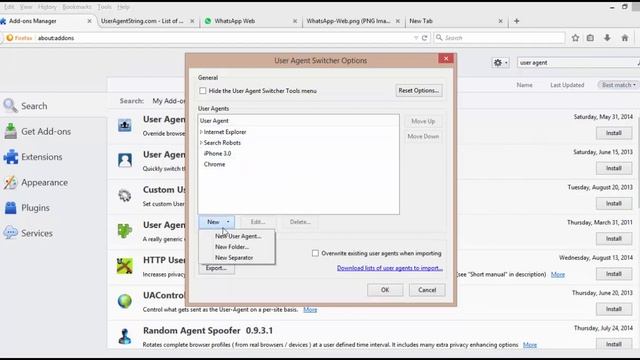The image size is (640, 360).
Task: Click the browser Search input field
Action: (x=500, y=38)
